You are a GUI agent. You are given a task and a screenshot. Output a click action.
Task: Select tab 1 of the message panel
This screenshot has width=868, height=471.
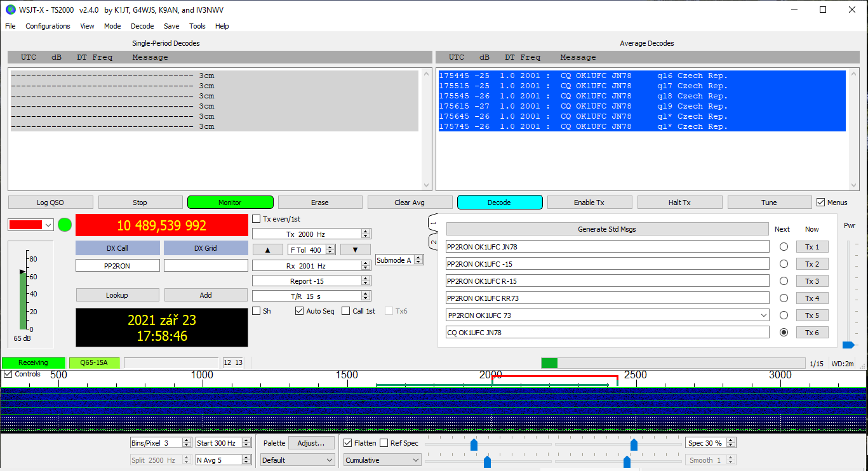[433, 223]
